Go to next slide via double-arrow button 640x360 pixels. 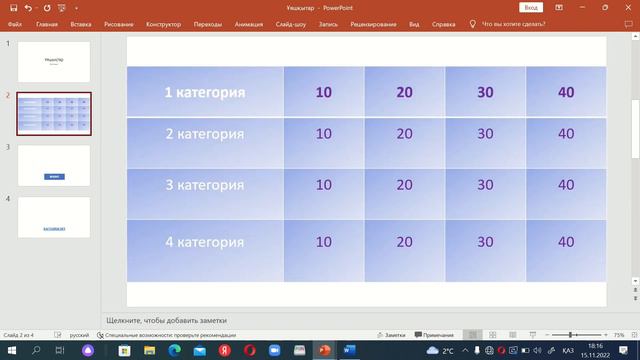point(635,299)
